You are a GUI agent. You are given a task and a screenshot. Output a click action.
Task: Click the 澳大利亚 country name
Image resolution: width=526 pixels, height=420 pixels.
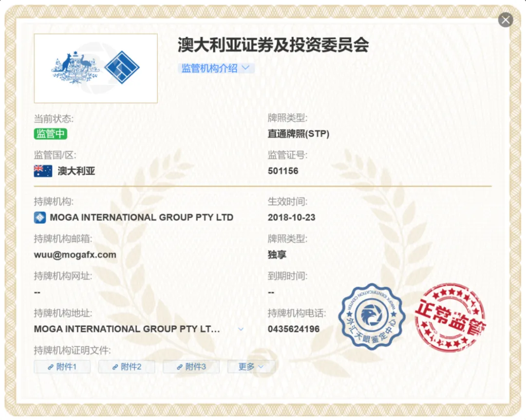(x=76, y=171)
